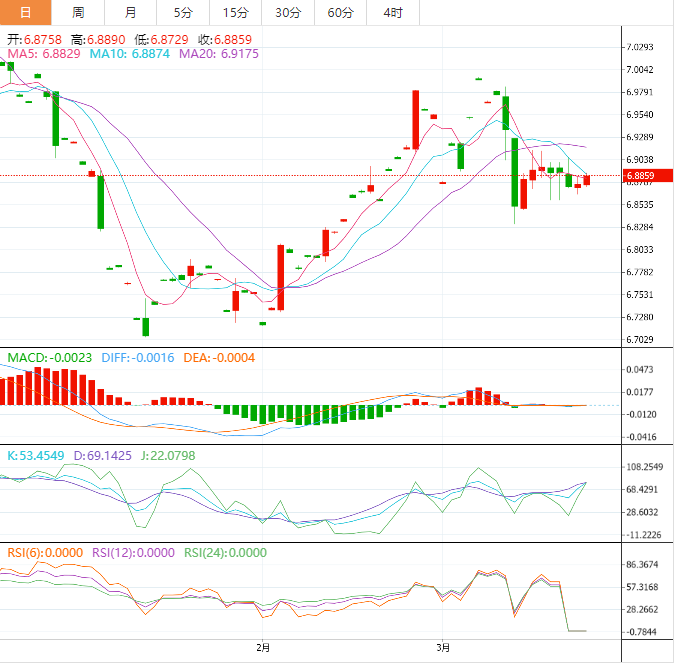The height and width of the screenshot is (663, 674).
Task: Click the 2月 date axis label
Action: click(x=263, y=647)
